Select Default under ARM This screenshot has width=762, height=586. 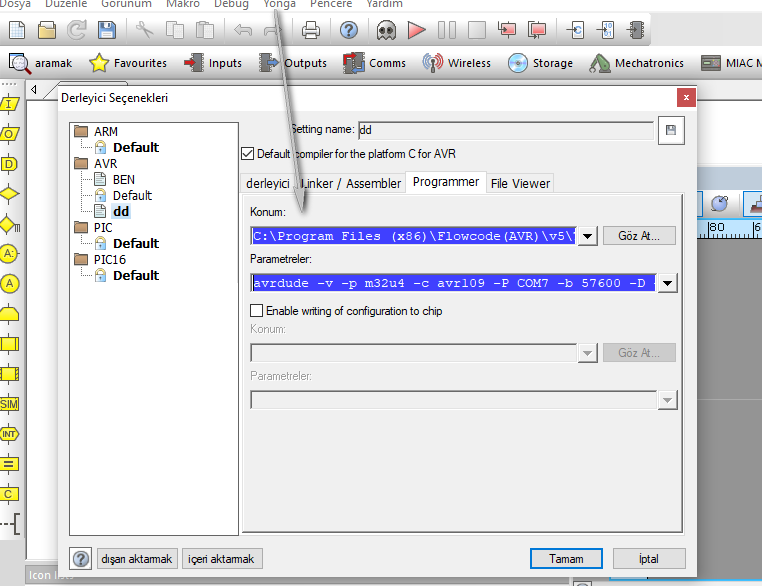tap(136, 148)
